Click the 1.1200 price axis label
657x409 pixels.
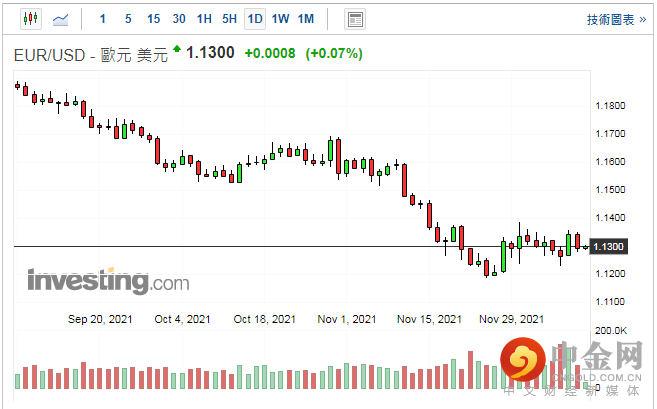(610, 274)
